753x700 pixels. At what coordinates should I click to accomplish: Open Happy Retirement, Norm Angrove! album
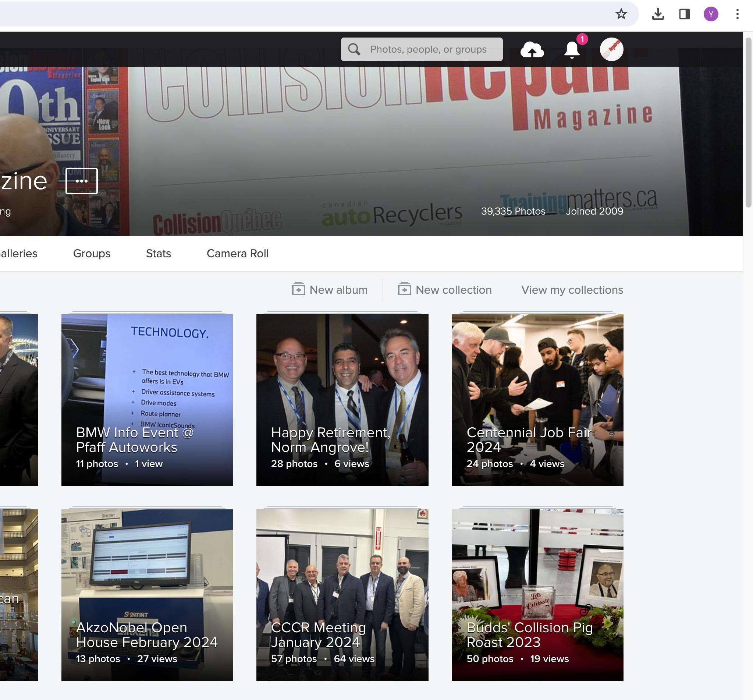pos(342,400)
